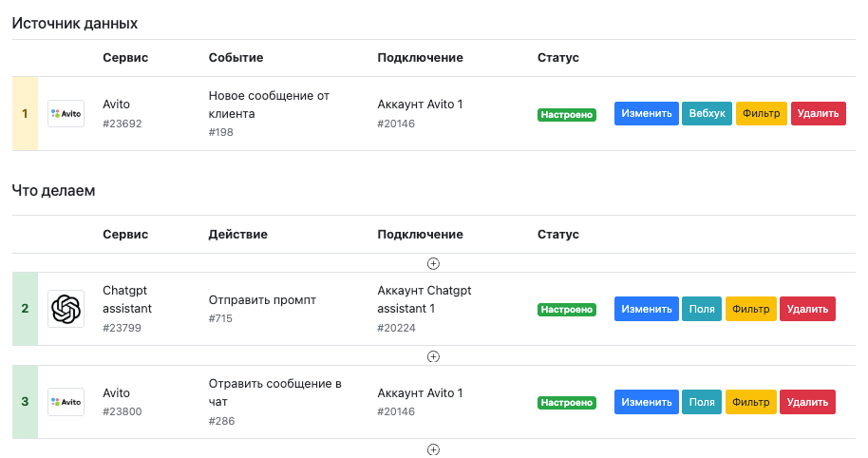The image size is (868, 458).
Task: Open Фильтр for the Avito data source
Action: point(761,113)
